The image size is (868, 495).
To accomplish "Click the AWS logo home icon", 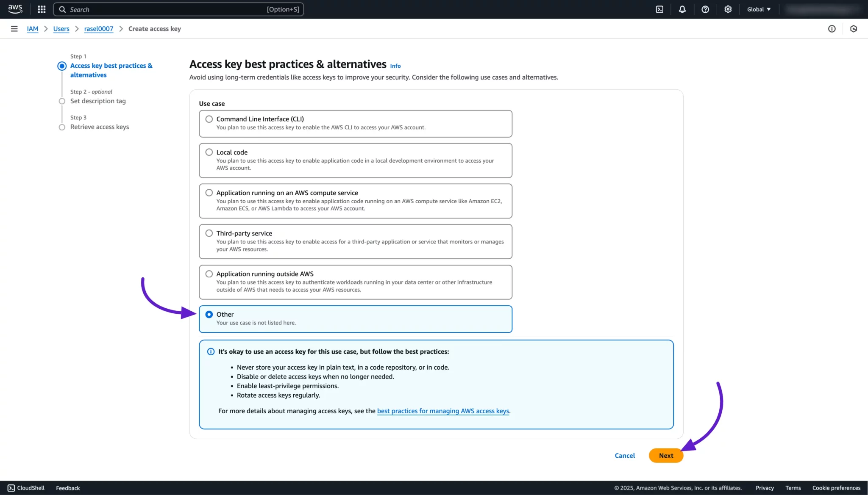I will (15, 9).
